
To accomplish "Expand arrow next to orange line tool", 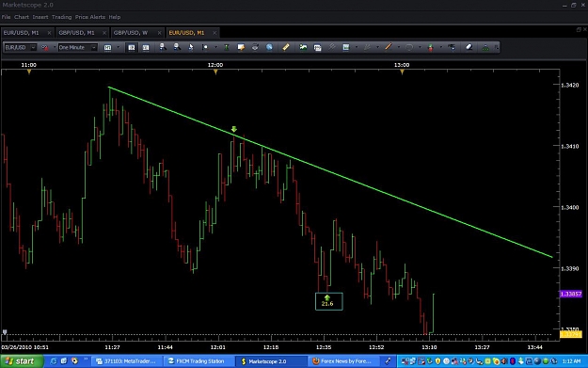I will pyautogui.click(x=399, y=47).
